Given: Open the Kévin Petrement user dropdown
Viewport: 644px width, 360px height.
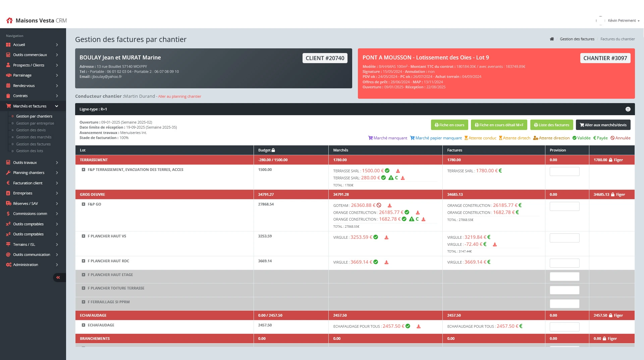Looking at the screenshot, I should [x=623, y=20].
